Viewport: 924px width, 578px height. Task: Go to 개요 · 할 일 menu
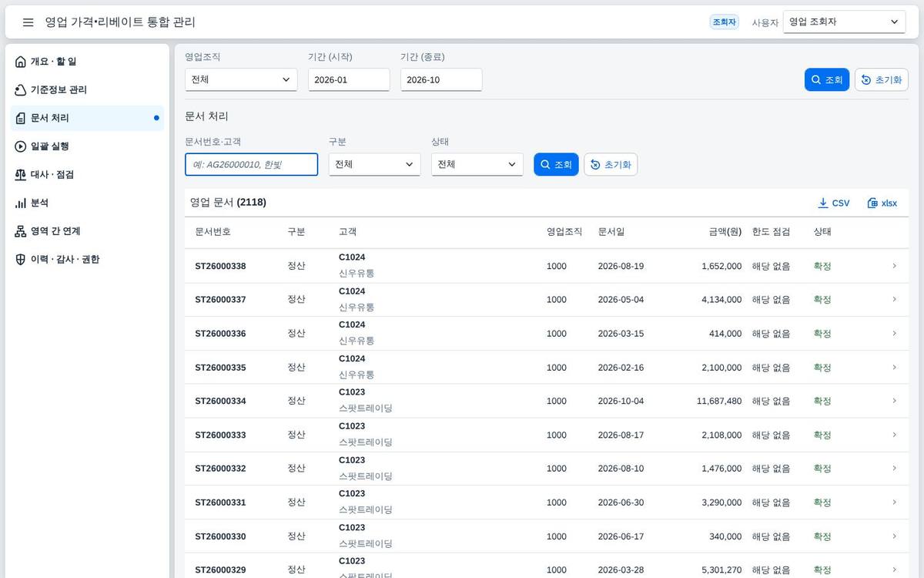click(87, 62)
